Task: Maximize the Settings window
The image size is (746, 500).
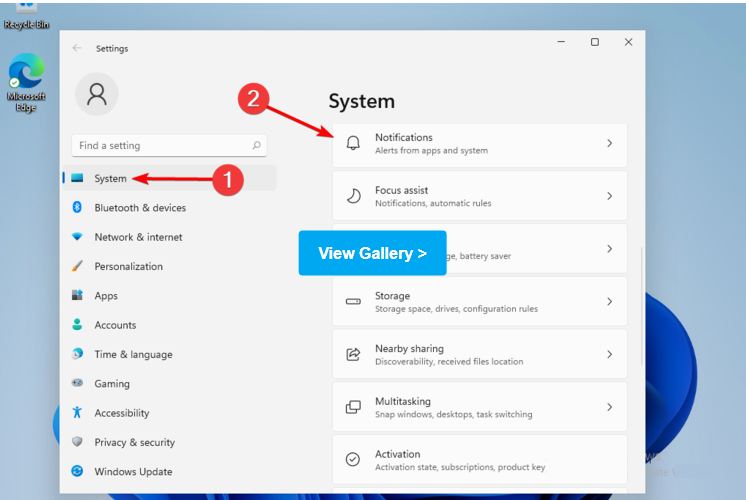Action: 595,42
